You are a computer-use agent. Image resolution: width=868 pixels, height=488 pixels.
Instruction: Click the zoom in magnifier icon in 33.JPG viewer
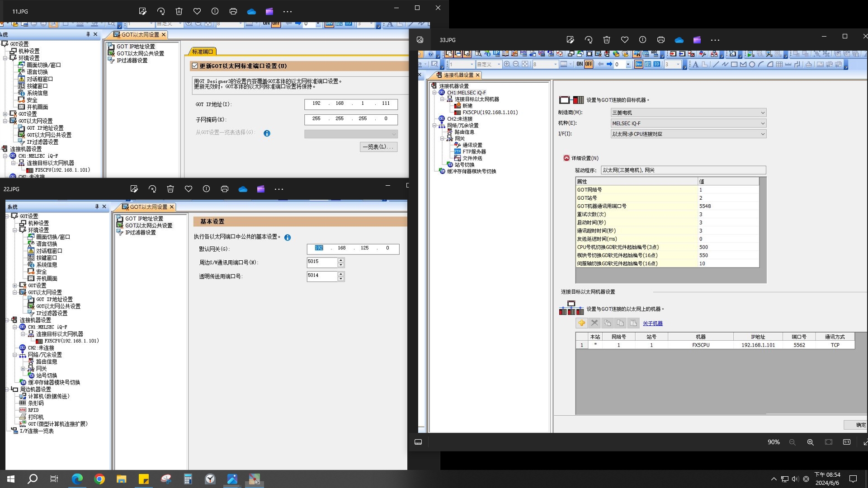810,442
